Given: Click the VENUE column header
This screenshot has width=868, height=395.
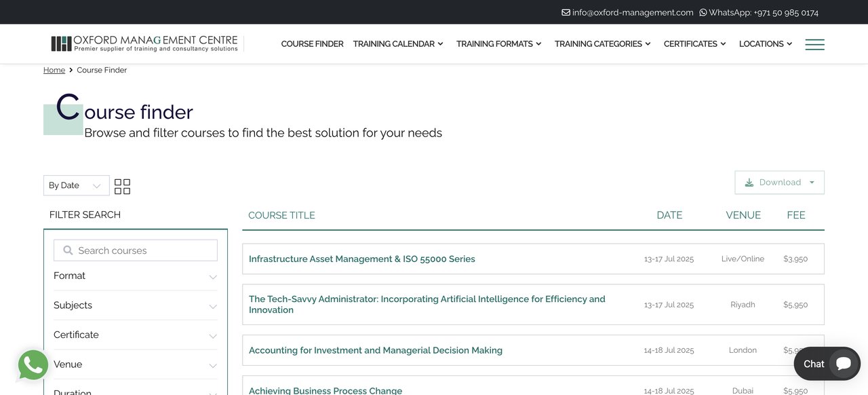Looking at the screenshot, I should [743, 215].
